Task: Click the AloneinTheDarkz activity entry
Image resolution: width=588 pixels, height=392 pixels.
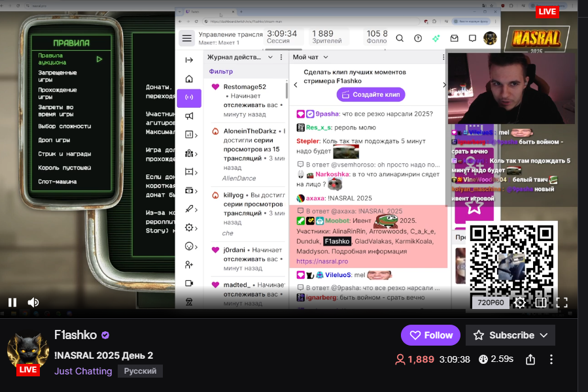Action: [247, 154]
